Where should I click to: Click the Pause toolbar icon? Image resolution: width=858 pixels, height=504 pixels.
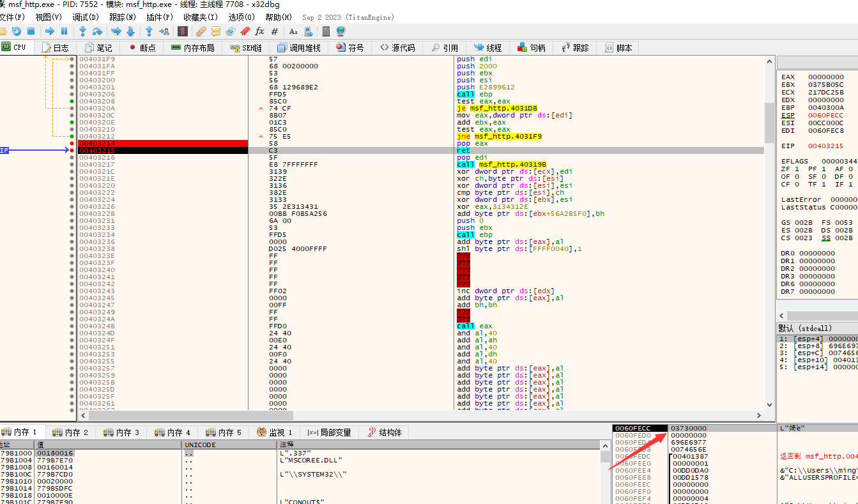(x=64, y=31)
